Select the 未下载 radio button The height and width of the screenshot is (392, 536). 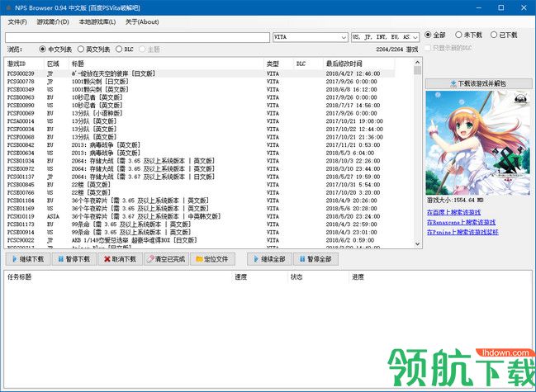coord(468,35)
